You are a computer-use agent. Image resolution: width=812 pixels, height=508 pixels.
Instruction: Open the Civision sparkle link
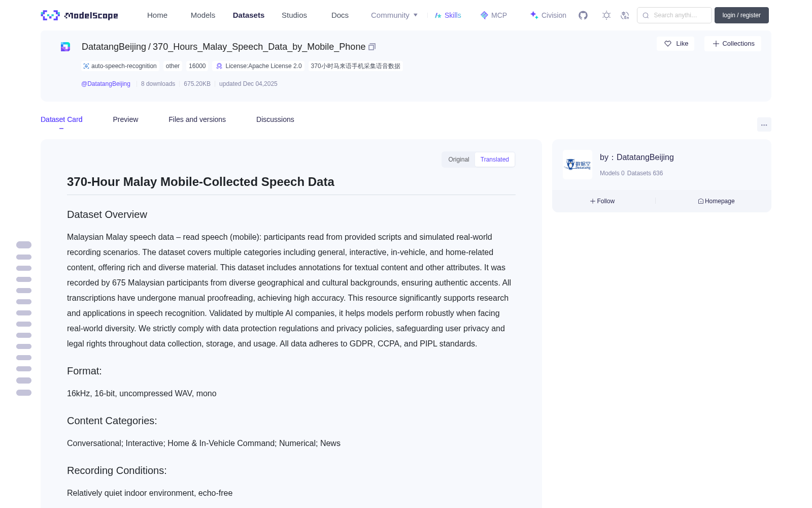coord(548,15)
